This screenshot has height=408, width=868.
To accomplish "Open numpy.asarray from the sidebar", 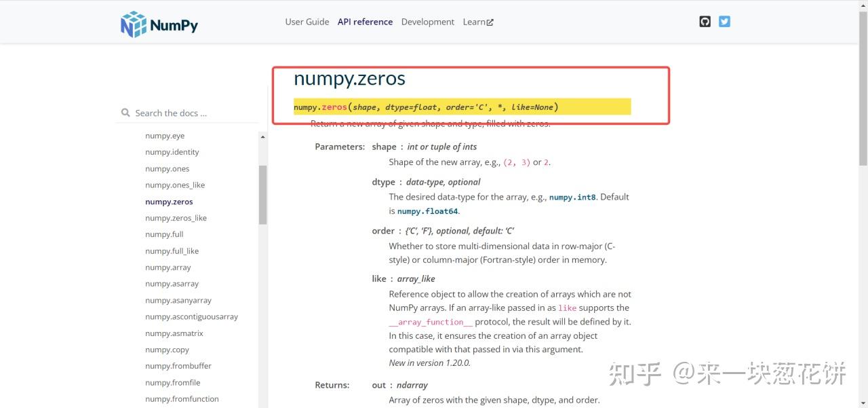I will click(172, 283).
